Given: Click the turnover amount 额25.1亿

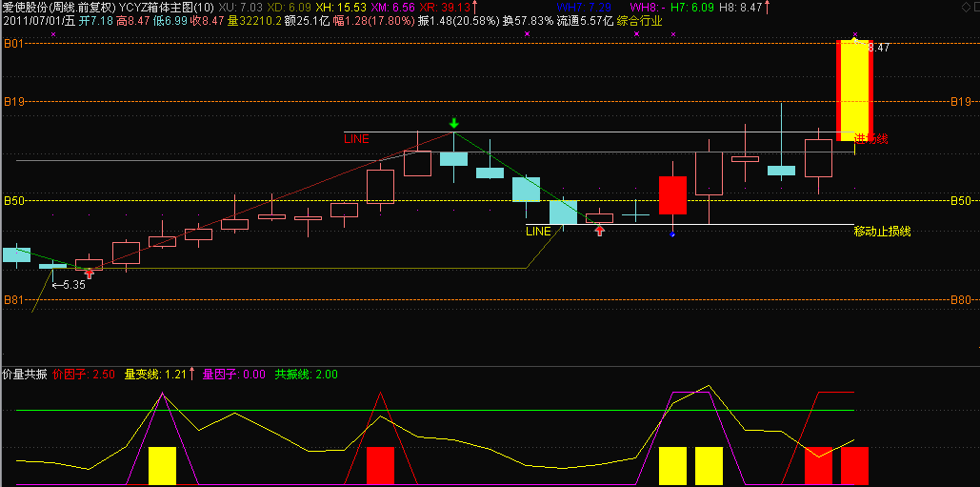Looking at the screenshot, I should 307,21.
